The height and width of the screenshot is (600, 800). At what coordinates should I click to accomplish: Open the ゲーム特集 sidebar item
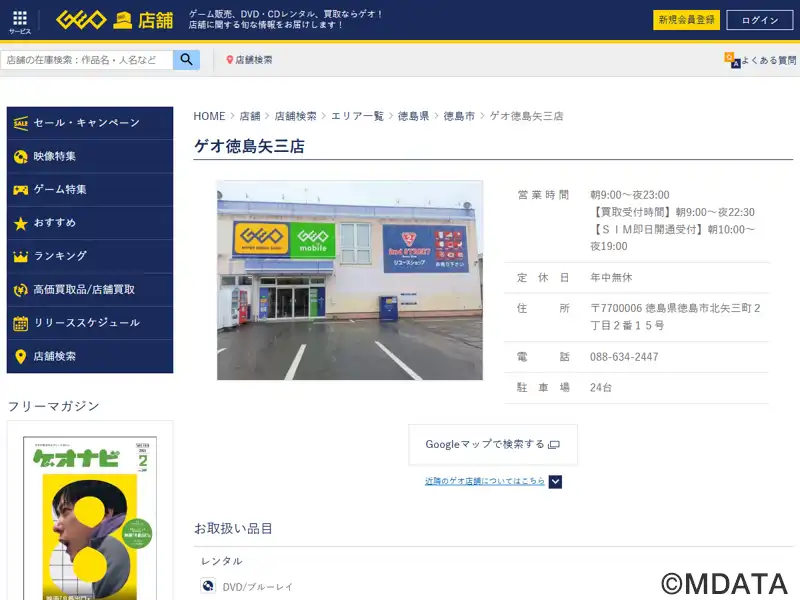click(90, 190)
